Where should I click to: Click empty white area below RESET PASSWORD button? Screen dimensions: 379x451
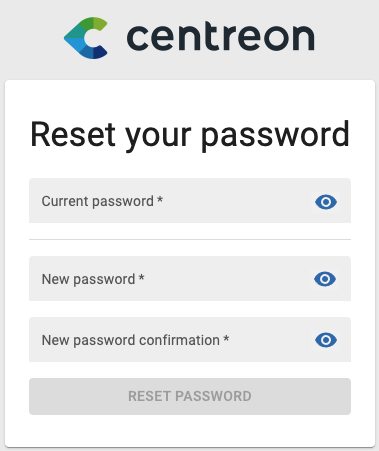coord(190,431)
